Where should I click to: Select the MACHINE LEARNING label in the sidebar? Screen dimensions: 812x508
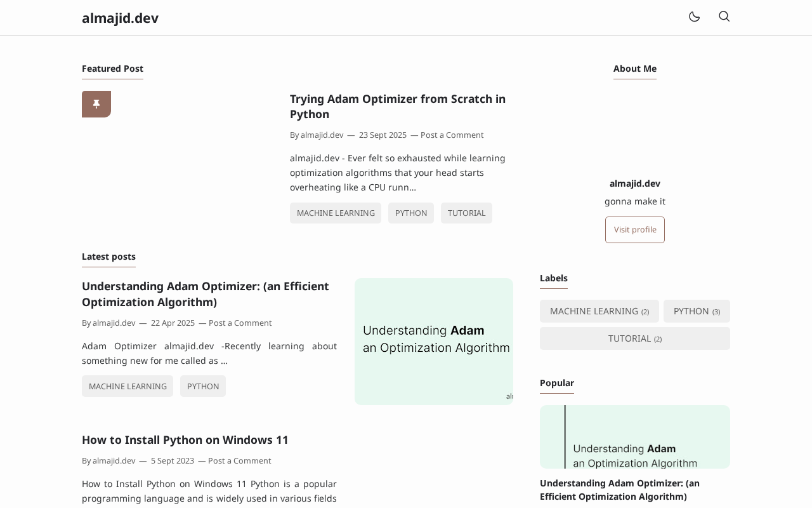pyautogui.click(x=599, y=311)
